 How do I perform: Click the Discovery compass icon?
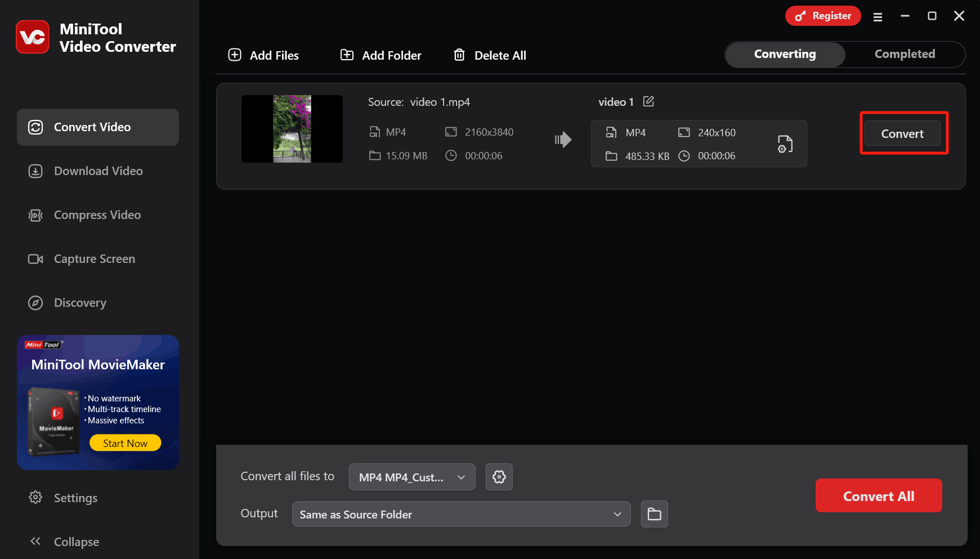click(x=35, y=303)
